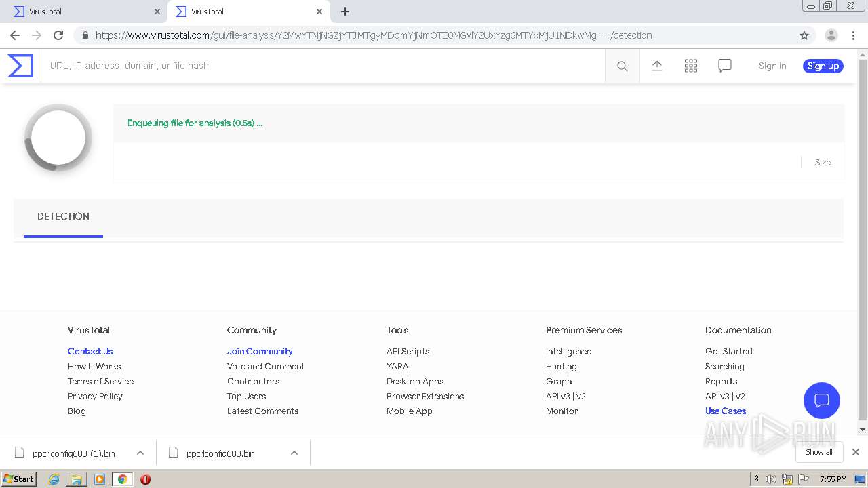Viewport: 868px width, 488px height.
Task: Expand options for ppcrlconfig600 (1).bin download
Action: [140, 453]
